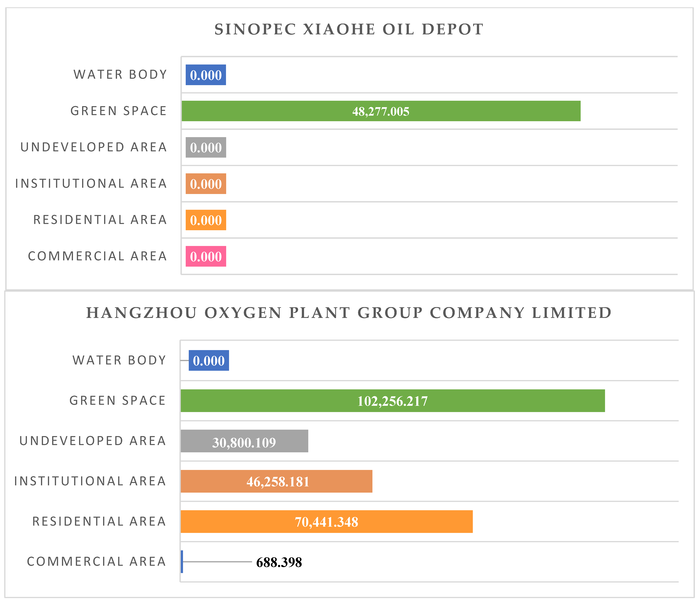Select "Institutional Area" axis label in Hangzhou chart
The width and height of the screenshot is (700, 603).
coord(90,481)
